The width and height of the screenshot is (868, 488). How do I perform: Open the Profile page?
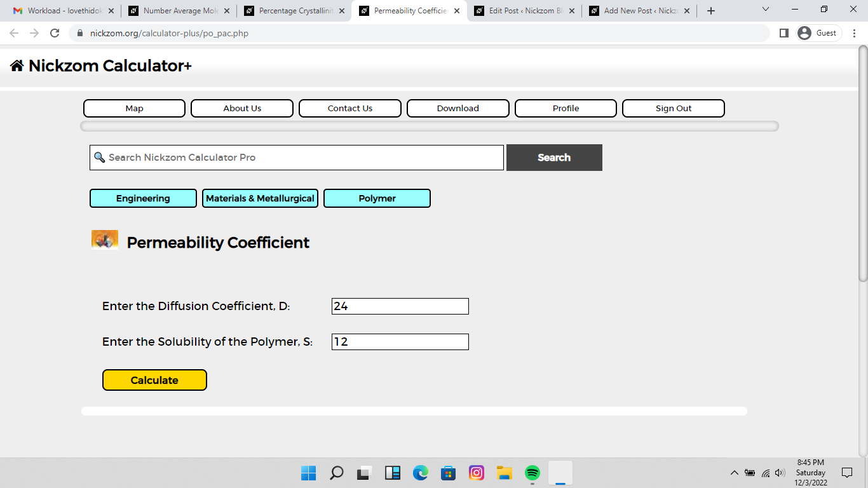click(x=566, y=108)
